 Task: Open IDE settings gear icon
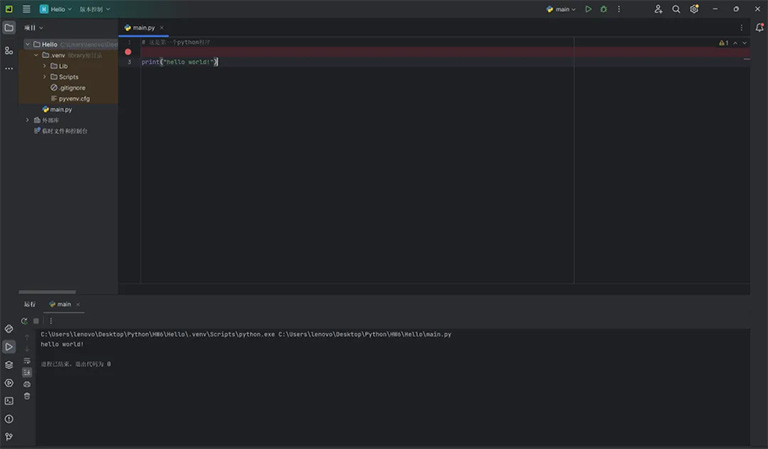(x=694, y=9)
